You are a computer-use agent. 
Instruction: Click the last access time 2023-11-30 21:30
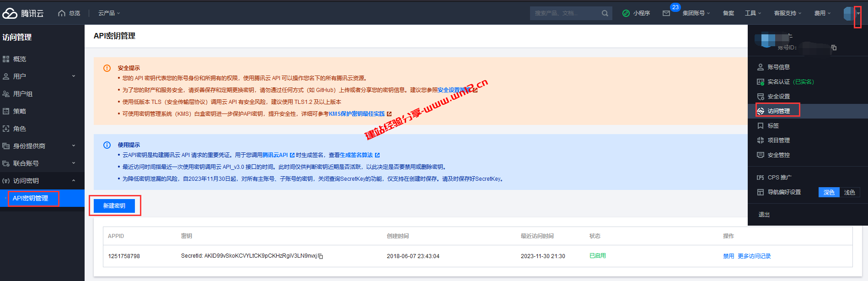pyautogui.click(x=543, y=256)
